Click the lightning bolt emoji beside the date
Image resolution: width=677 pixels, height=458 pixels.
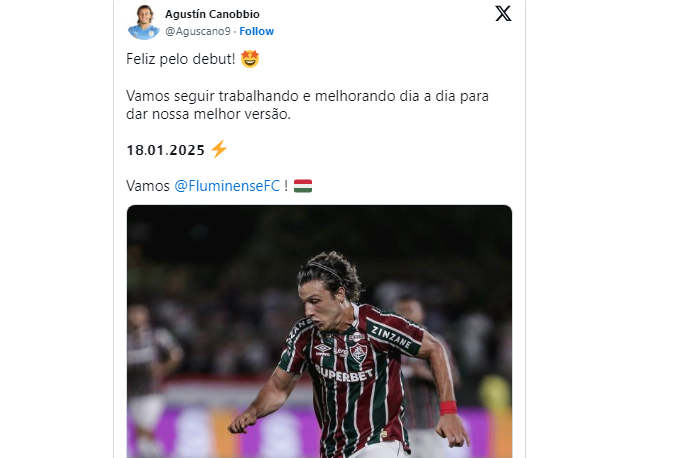pos(219,149)
